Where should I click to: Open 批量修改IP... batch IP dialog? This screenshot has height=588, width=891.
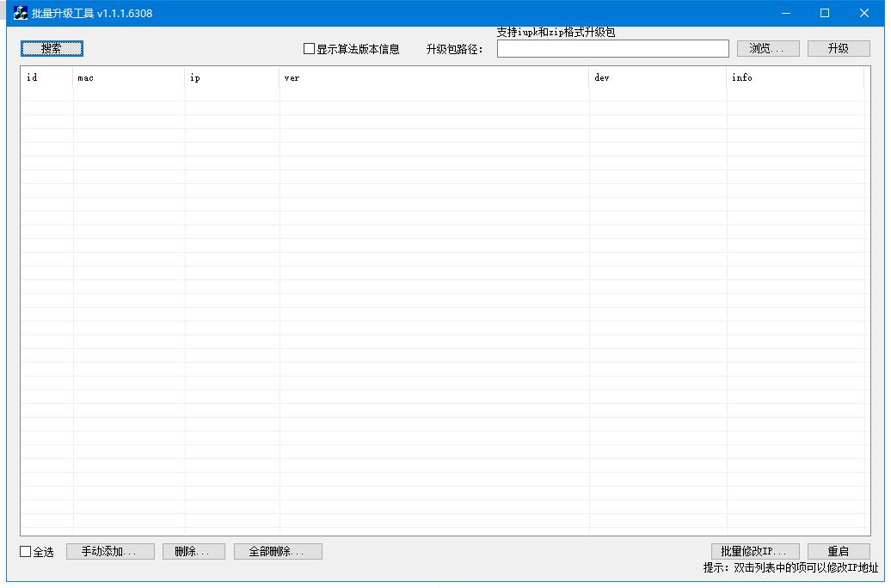point(755,552)
